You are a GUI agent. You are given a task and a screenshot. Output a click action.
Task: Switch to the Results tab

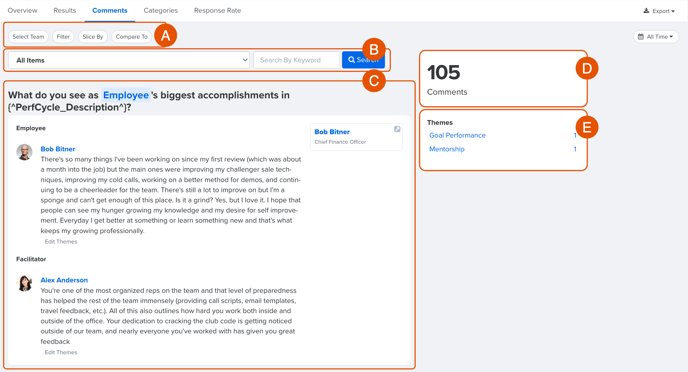pyautogui.click(x=64, y=10)
